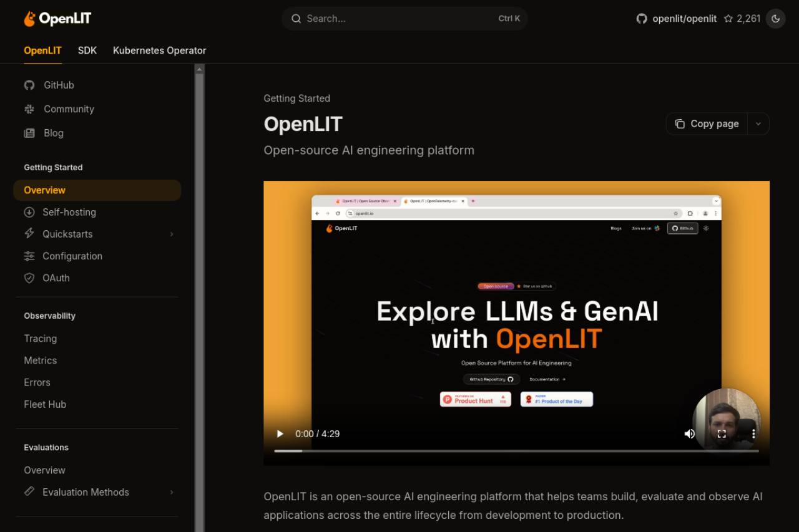The height and width of the screenshot is (532, 799).
Task: Click the Search input field
Action: click(x=404, y=19)
